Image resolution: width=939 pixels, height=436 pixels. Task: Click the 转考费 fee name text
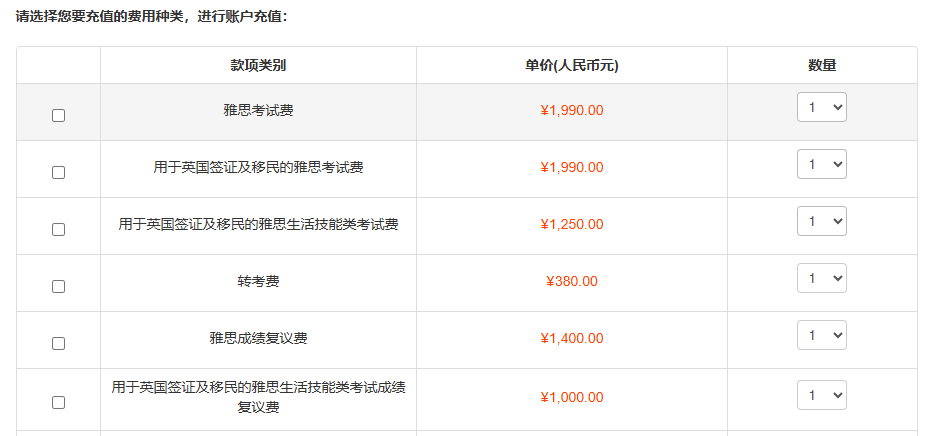[258, 281]
